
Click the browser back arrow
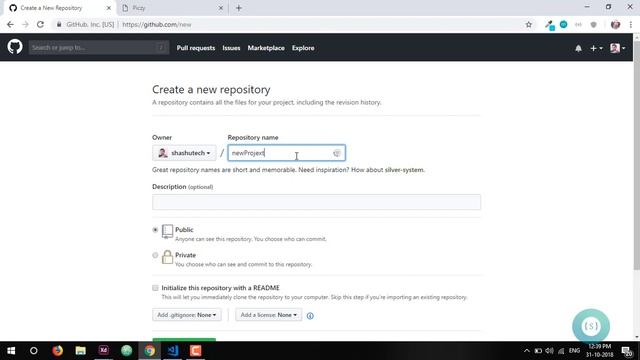(x=10, y=24)
